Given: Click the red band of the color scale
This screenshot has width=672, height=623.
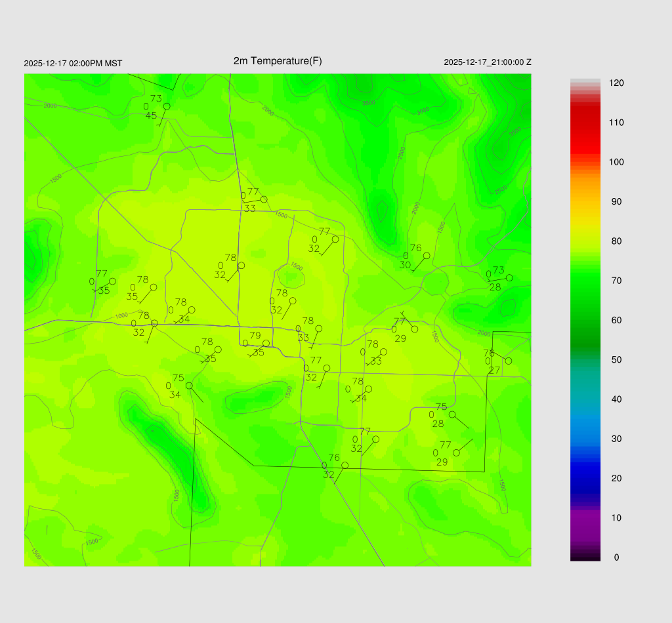Looking at the screenshot, I should pyautogui.click(x=585, y=131).
